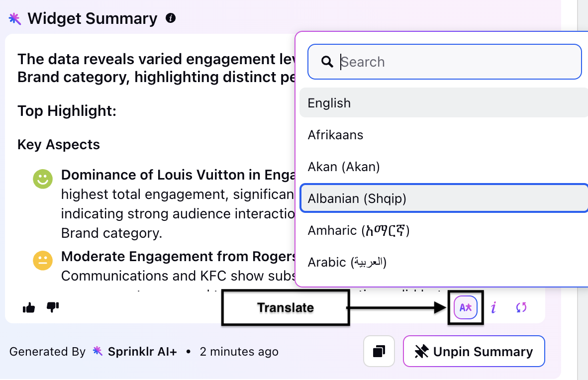Pick Albanian (Shqip) from the dropdown
Image resolution: width=588 pixels, height=380 pixels.
tap(444, 198)
